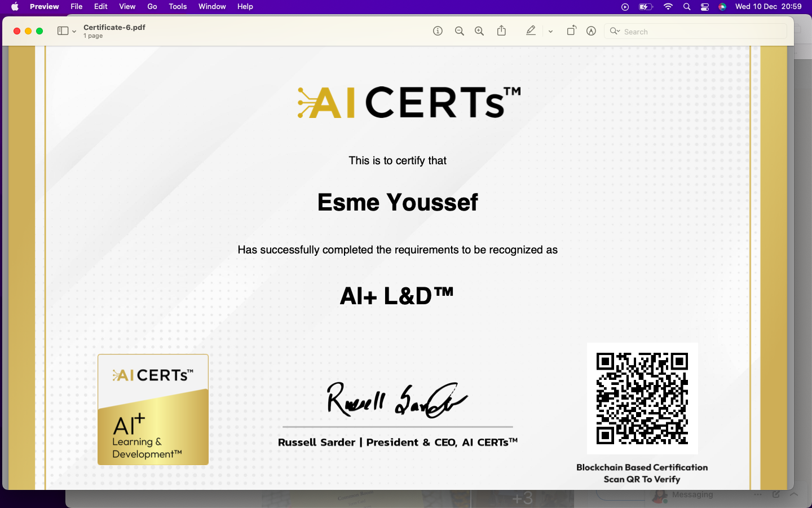812x508 pixels.
Task: Check the battery status icon
Action: click(646, 7)
